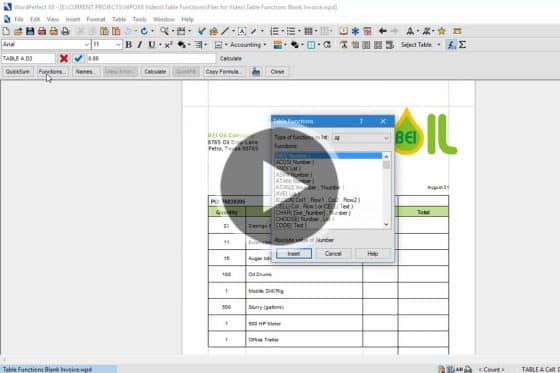The width and height of the screenshot is (560, 373).
Task: Toggle Bold formatting
Action: point(129,45)
